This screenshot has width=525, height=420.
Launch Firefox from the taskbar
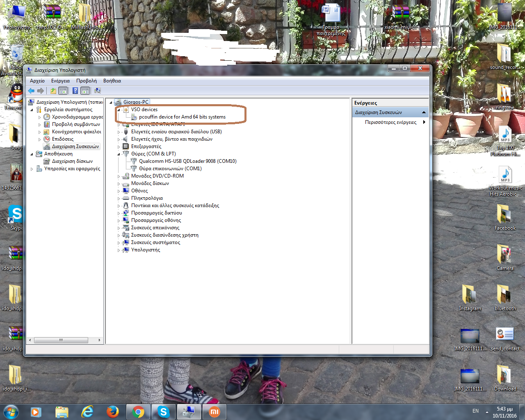112,411
